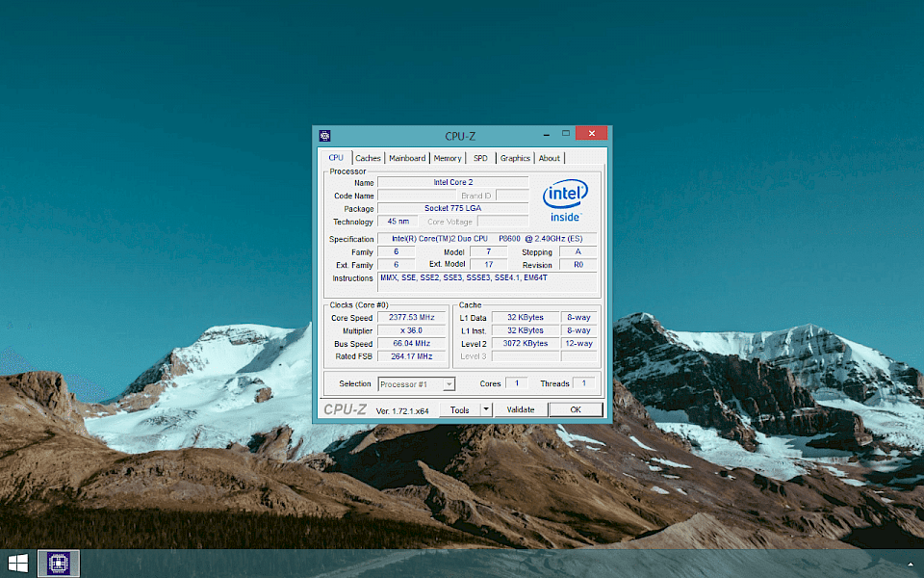Viewport: 924px width, 578px height.
Task: Show hidden icons in system tray
Action: point(911,565)
